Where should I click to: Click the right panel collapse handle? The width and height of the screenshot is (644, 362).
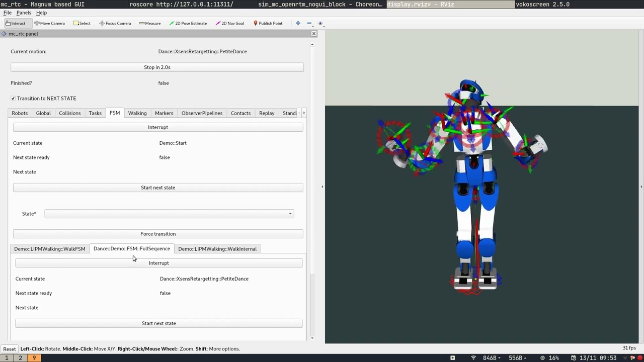tap(641, 187)
